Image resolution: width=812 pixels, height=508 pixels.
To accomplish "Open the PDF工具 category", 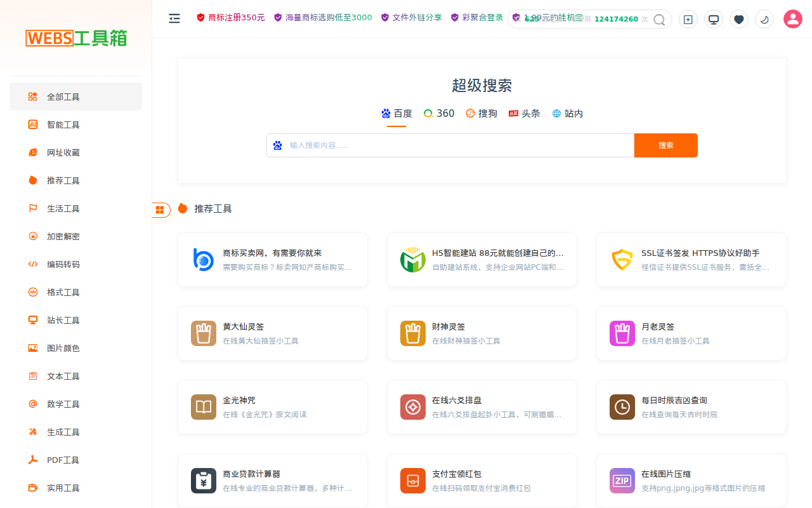I will [x=61, y=460].
